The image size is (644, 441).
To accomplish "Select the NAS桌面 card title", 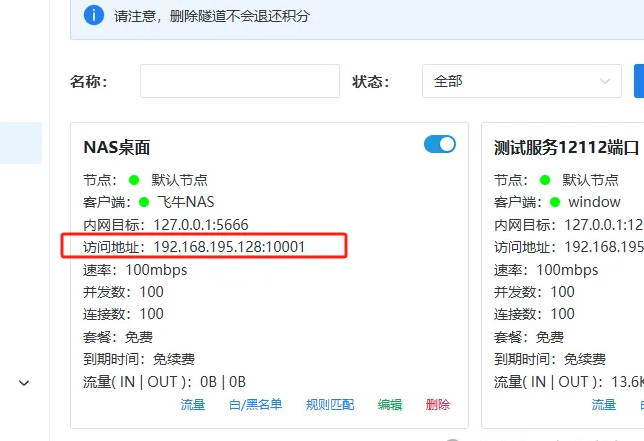I will pos(117,147).
